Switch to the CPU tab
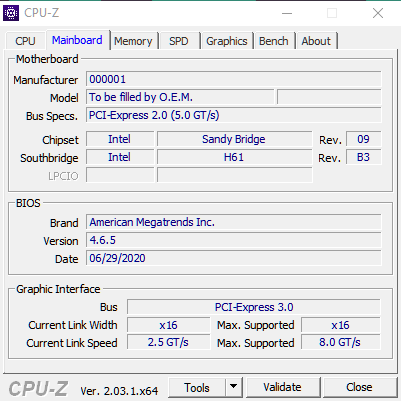The width and height of the screenshot is (401, 401). click(x=25, y=41)
